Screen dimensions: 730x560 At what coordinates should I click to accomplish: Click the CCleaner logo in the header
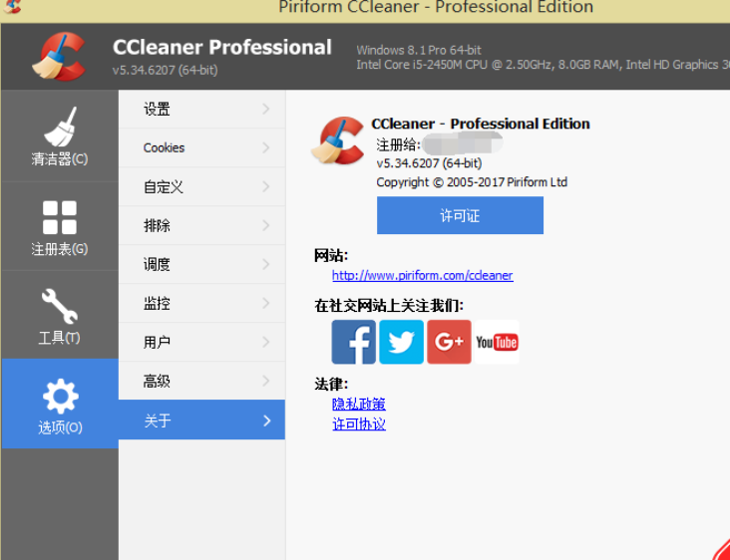(59, 56)
